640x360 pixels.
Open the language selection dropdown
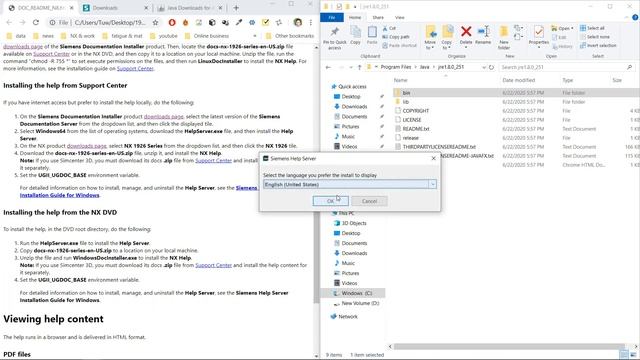pyautogui.click(x=432, y=184)
